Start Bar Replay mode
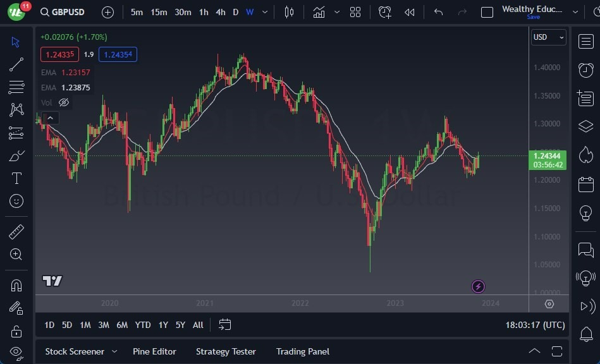Screen dimensions: 600x364 coord(408,11)
